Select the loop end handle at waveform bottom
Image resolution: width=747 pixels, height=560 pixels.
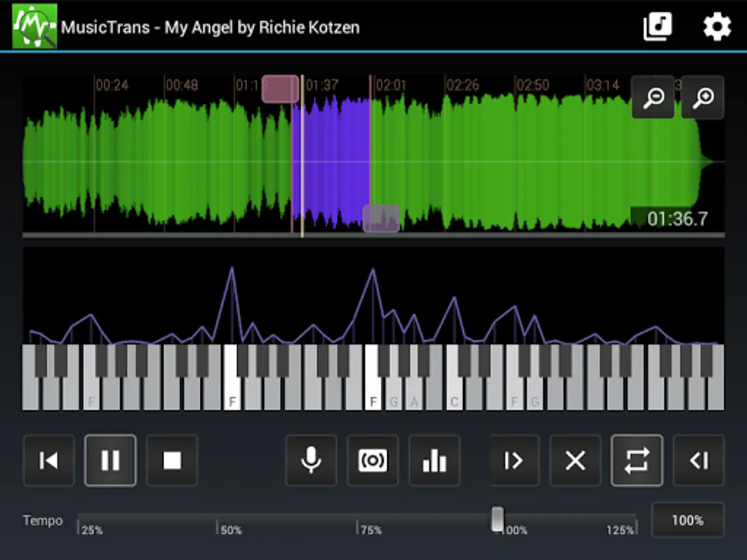coord(381,218)
